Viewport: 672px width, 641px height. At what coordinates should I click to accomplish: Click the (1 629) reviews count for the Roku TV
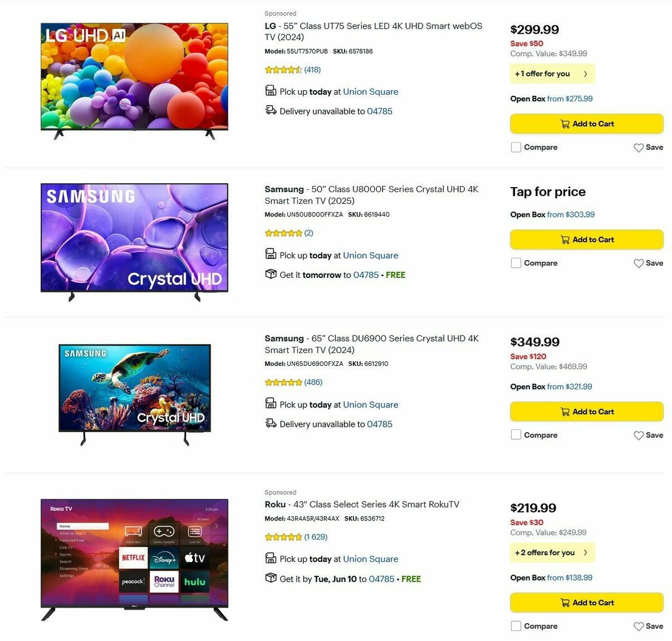[x=315, y=536]
